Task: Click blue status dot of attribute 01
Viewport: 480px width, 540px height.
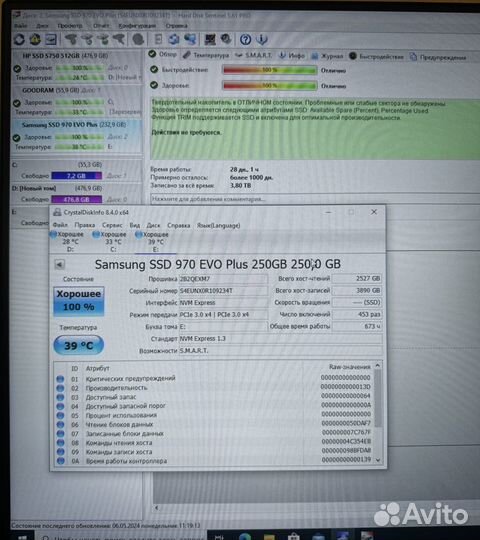Action: (60, 379)
